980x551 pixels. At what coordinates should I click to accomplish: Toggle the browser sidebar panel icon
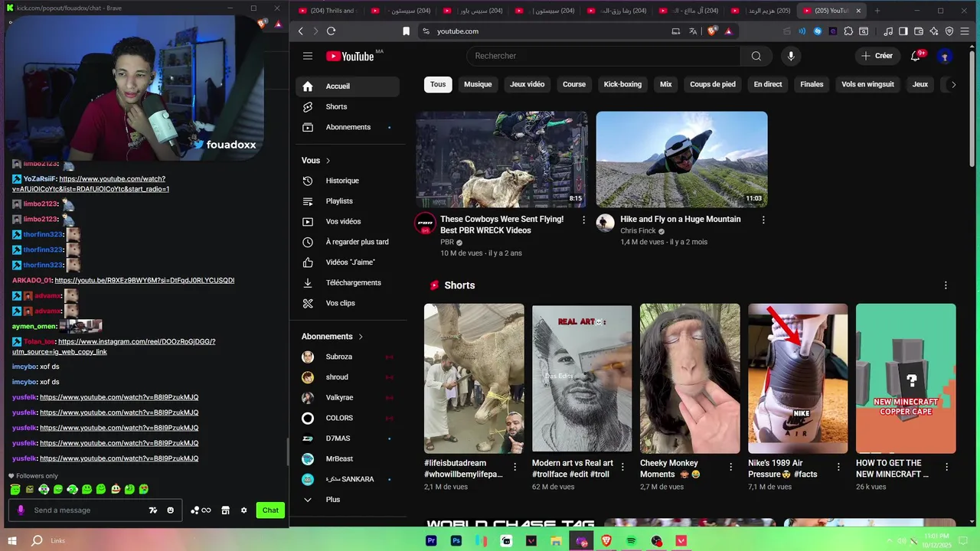[903, 31]
